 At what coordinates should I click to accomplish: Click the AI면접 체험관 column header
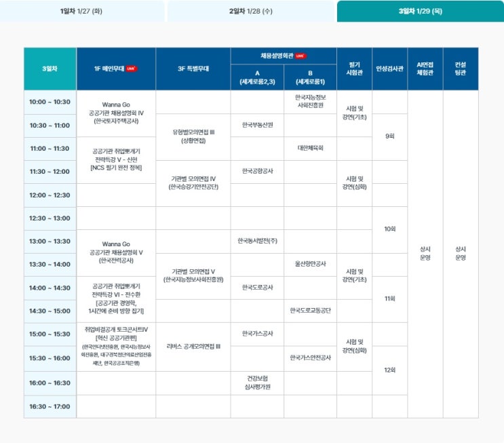[x=425, y=69]
